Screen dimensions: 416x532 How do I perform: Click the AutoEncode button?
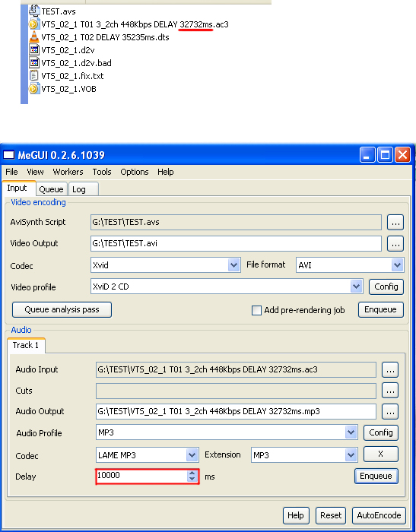379,515
